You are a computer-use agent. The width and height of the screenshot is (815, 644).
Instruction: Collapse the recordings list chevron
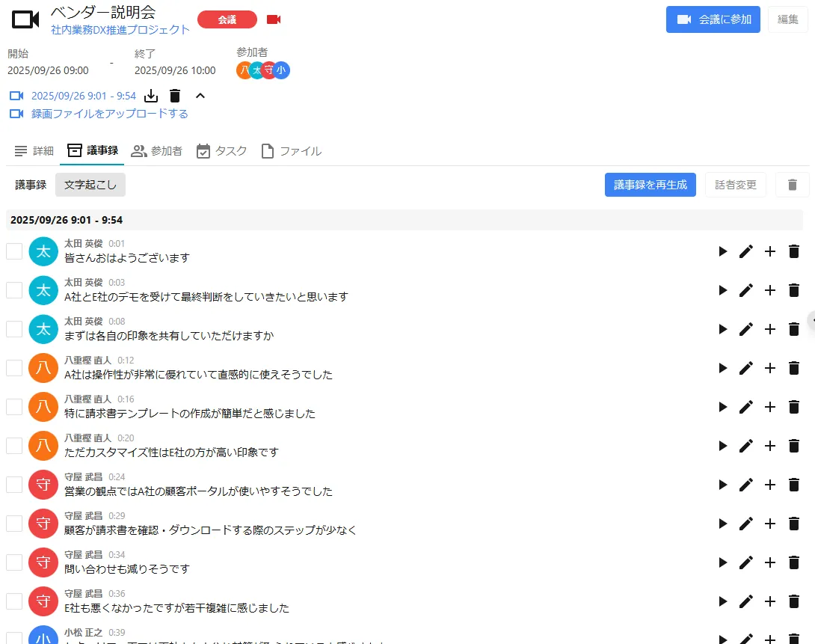point(200,96)
